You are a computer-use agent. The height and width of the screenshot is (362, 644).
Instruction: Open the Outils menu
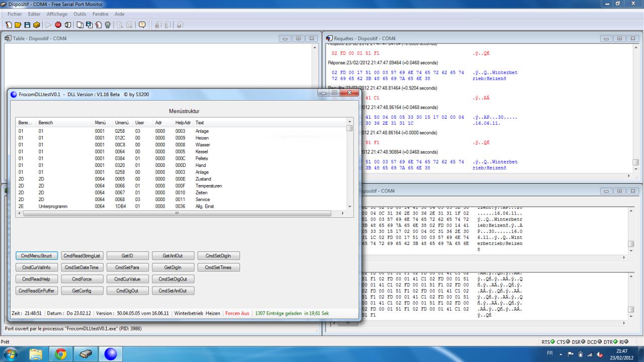(x=79, y=14)
